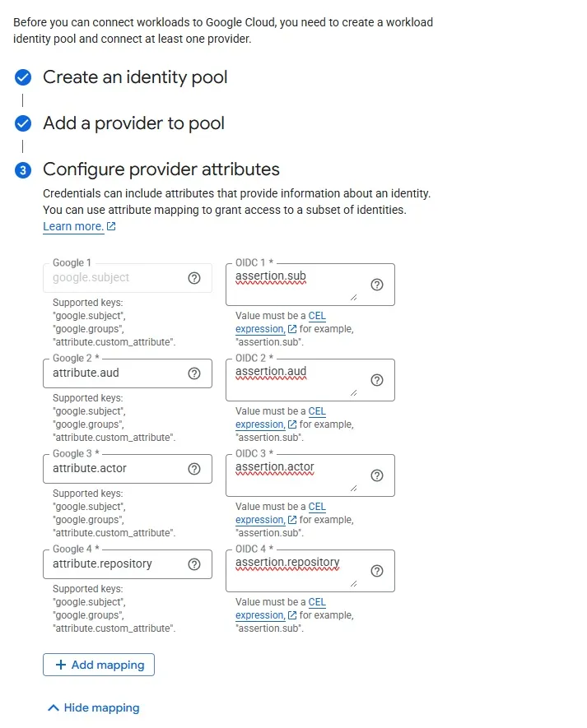587x728 pixels.
Task: Click help icon in Google 1 field
Action: 194,278
